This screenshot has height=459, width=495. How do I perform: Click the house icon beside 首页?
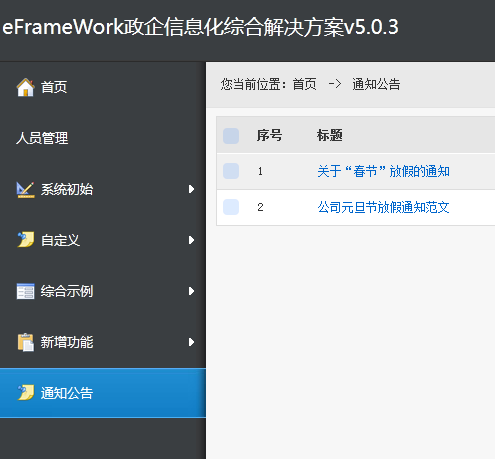(26, 87)
